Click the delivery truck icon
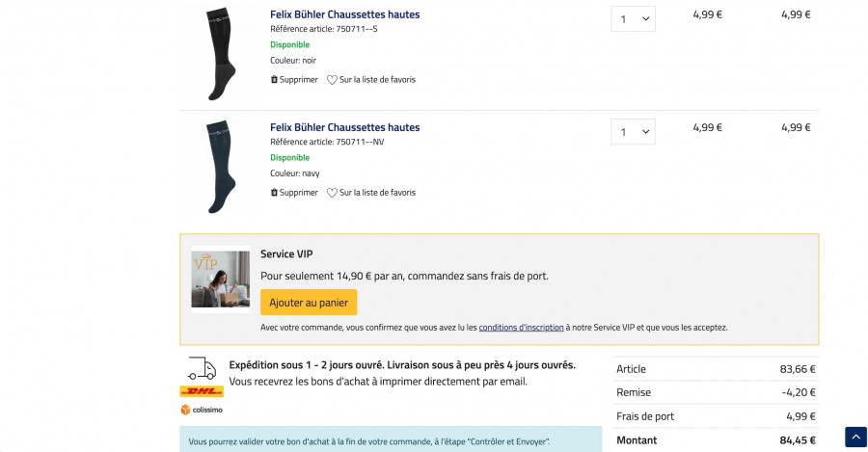 point(202,368)
